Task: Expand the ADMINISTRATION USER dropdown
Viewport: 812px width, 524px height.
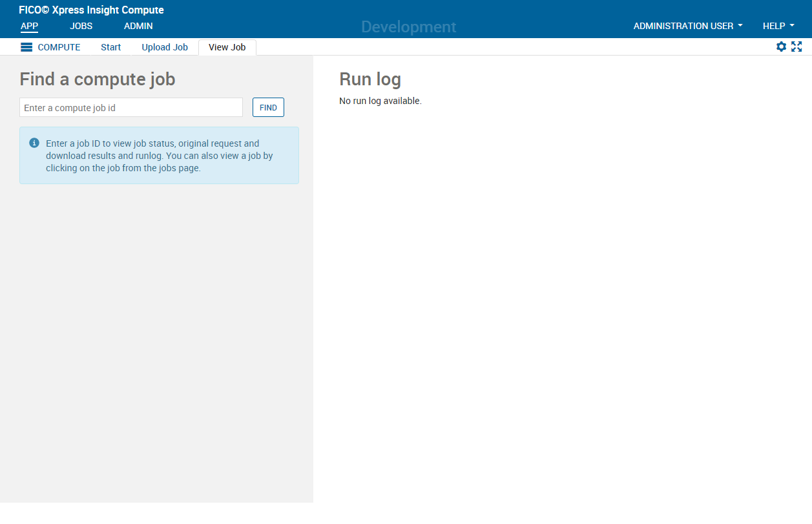Action: coord(687,26)
